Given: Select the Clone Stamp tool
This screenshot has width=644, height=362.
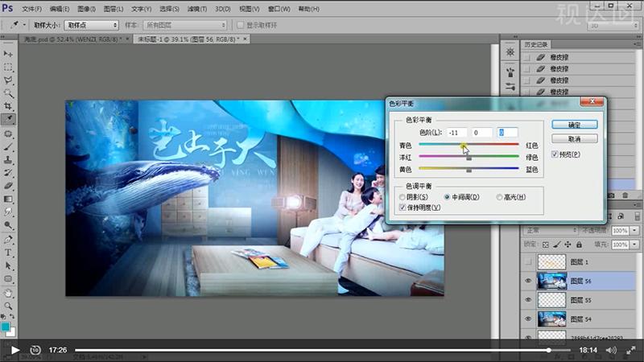Looking at the screenshot, I should (8, 160).
